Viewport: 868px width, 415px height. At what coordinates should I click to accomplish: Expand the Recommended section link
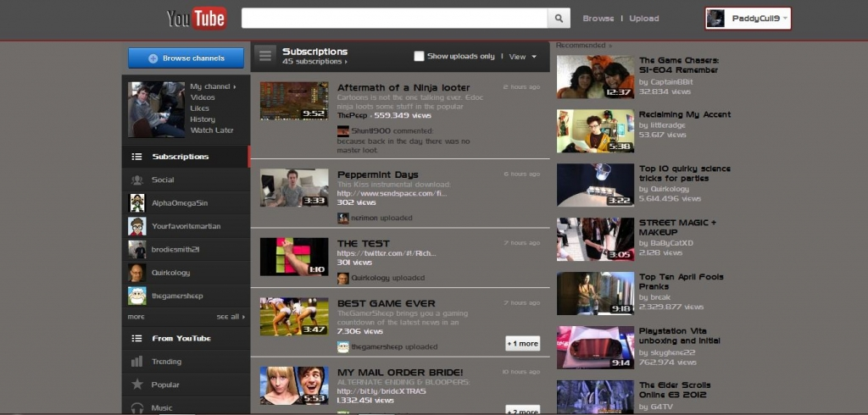[583, 46]
